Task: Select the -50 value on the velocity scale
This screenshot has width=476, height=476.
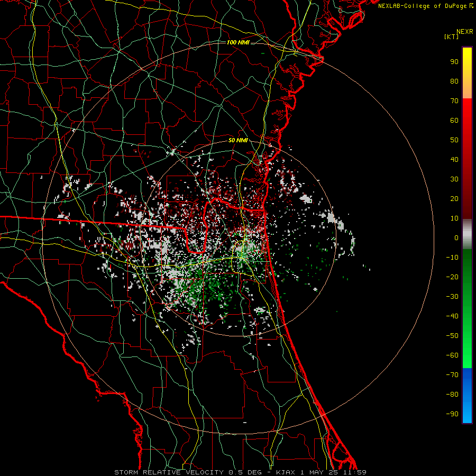Action: [452, 336]
